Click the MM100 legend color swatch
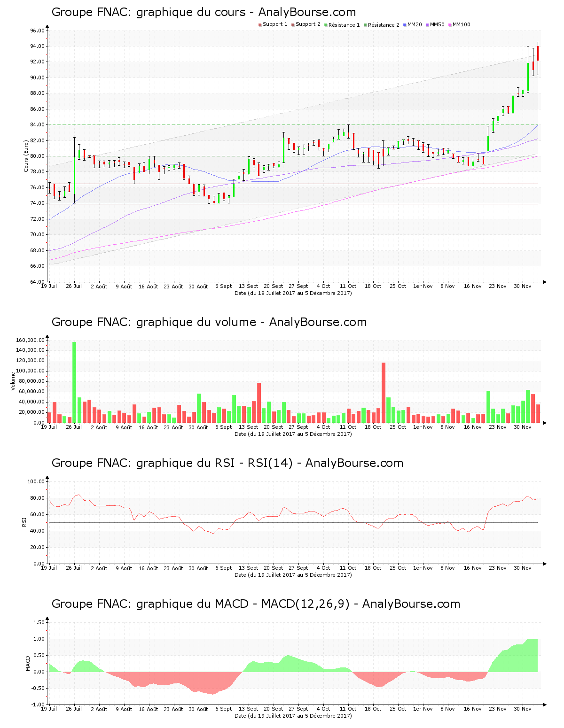Image resolution: width=564 pixels, height=728 pixels. pos(450,25)
